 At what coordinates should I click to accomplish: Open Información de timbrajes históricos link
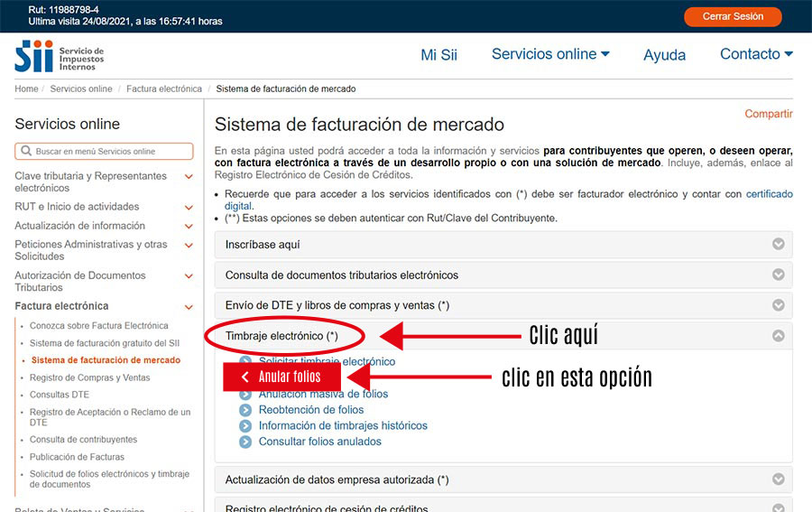[344, 426]
